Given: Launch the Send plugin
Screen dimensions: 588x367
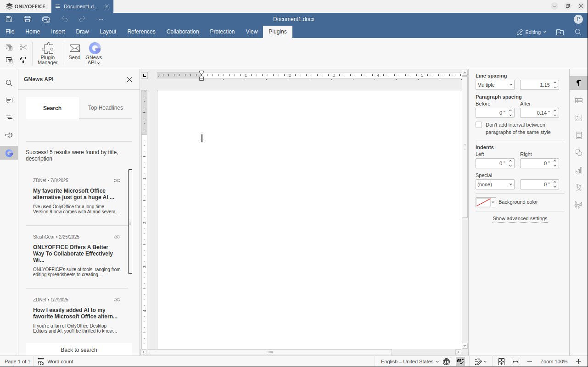Looking at the screenshot, I should pyautogui.click(x=74, y=51).
